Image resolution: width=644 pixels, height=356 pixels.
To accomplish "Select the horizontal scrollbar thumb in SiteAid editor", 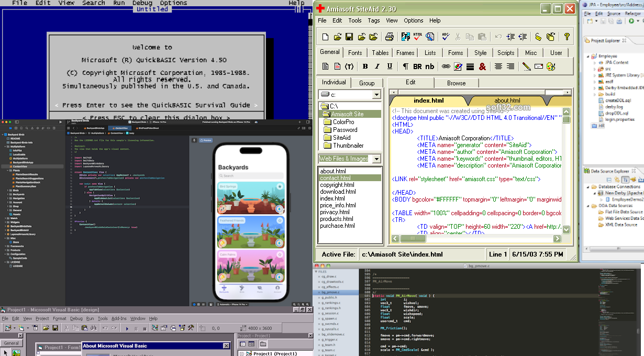I will point(413,238).
